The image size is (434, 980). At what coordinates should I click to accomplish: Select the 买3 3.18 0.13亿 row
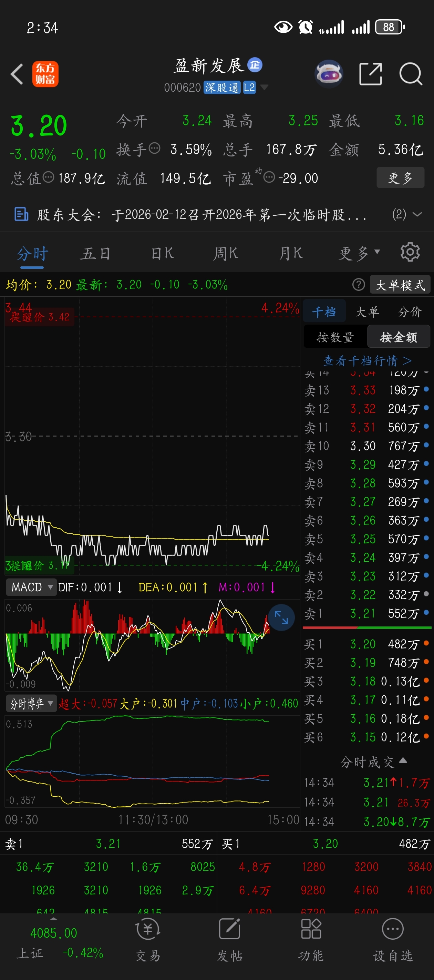point(367,681)
